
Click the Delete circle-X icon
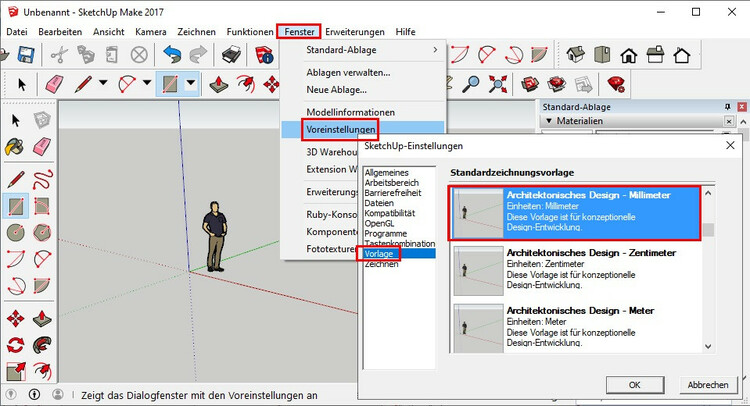139,55
